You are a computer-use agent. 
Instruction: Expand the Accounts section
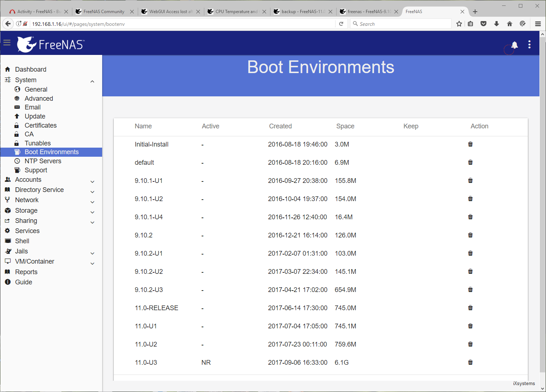click(x=92, y=181)
